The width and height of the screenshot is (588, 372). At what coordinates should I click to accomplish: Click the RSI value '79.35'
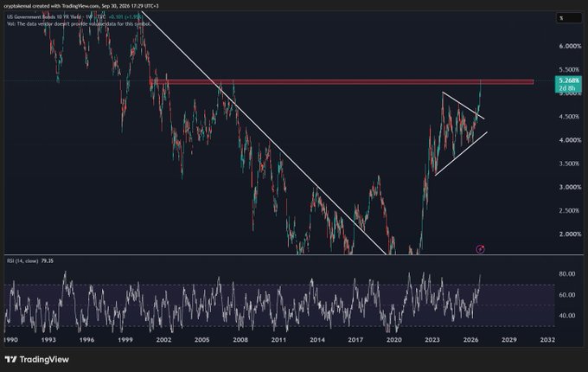[47, 260]
